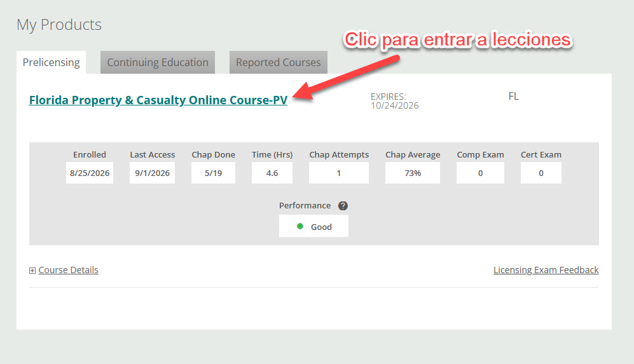Open the Reported Courses tab
The width and height of the screenshot is (634, 364).
coord(278,62)
